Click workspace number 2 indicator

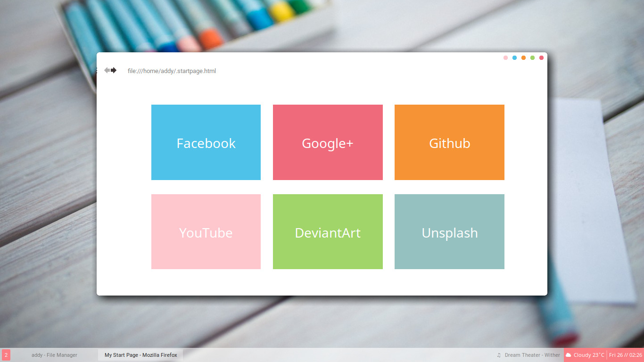6,355
